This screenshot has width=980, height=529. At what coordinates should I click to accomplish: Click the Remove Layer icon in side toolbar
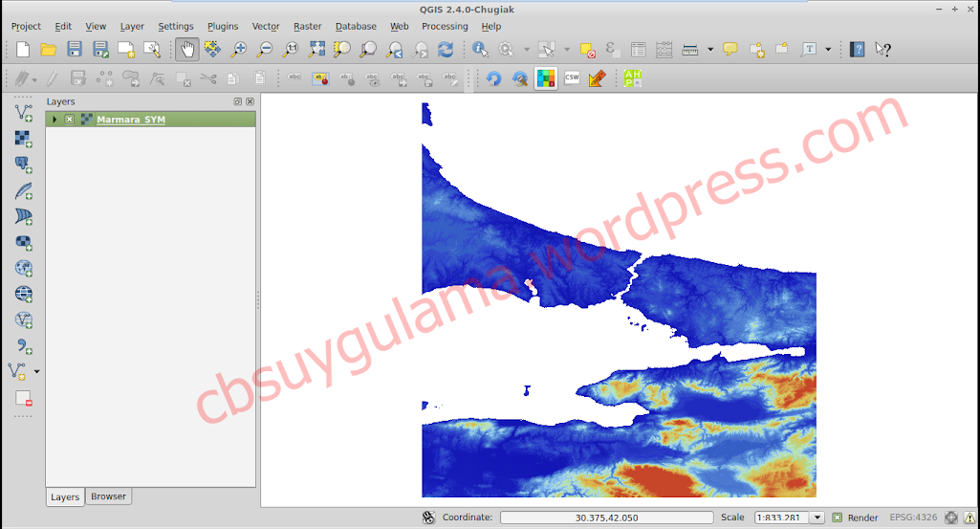[24, 398]
